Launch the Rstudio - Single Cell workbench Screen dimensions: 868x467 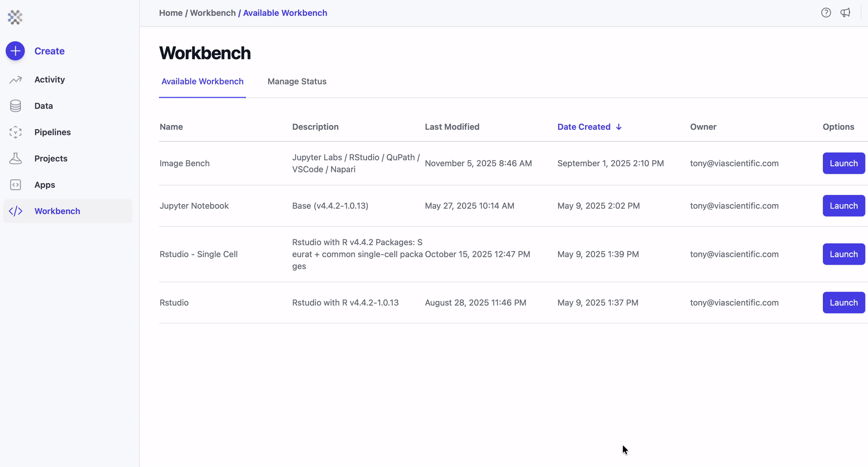click(x=844, y=254)
